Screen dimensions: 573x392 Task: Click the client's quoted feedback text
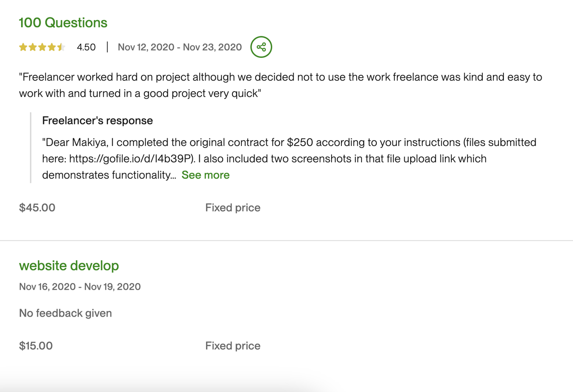[280, 85]
